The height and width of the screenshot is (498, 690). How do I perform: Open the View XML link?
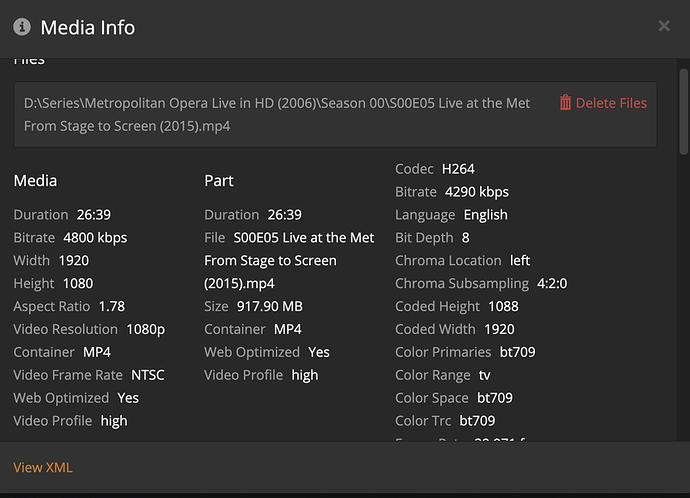click(43, 467)
